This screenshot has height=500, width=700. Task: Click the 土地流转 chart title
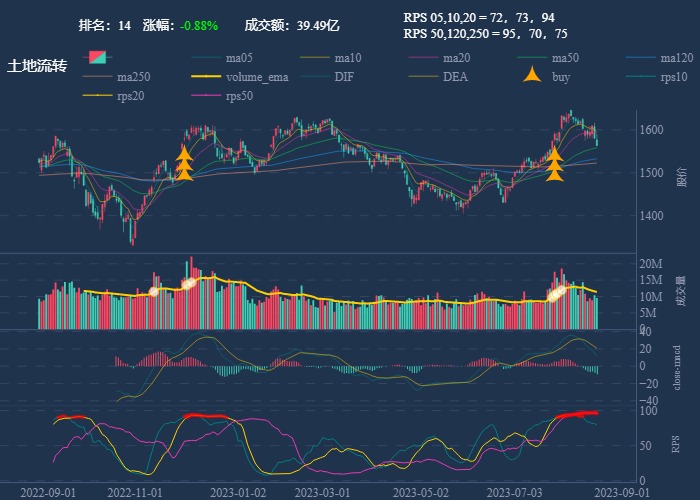click(x=37, y=66)
